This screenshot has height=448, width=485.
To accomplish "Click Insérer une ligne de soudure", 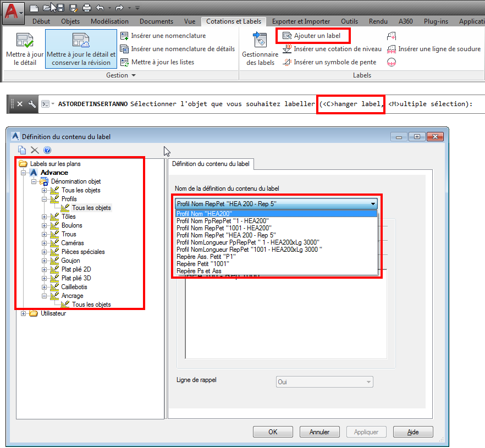I will tap(434, 49).
